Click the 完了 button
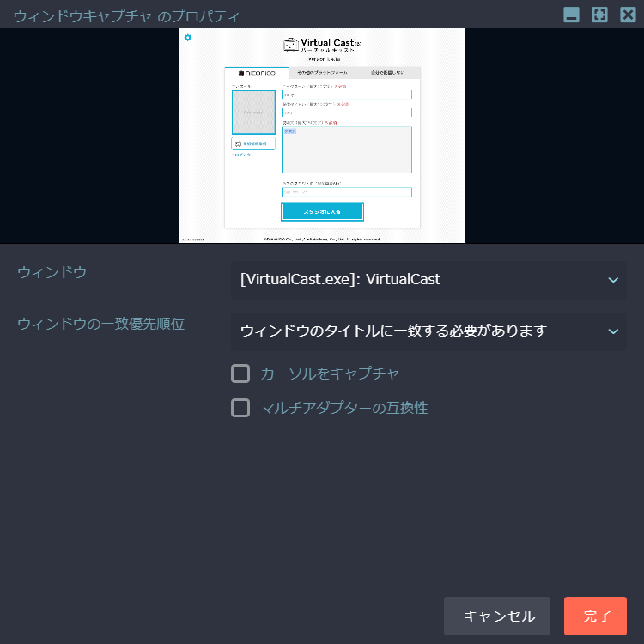 pos(595,616)
